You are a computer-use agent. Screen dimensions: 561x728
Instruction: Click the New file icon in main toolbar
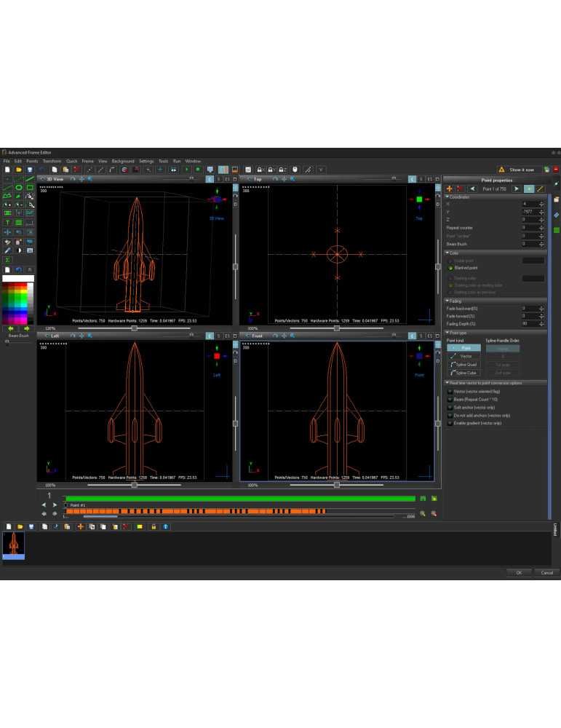pyautogui.click(x=7, y=170)
